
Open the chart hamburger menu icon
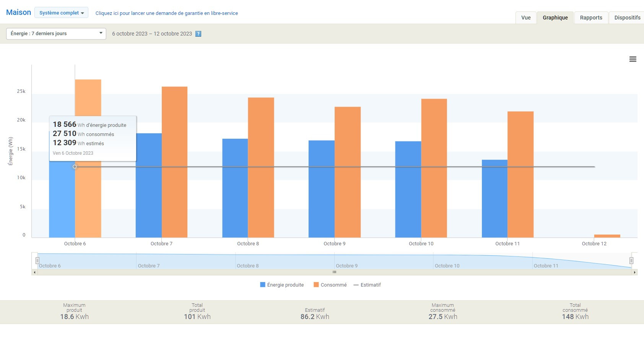click(633, 59)
